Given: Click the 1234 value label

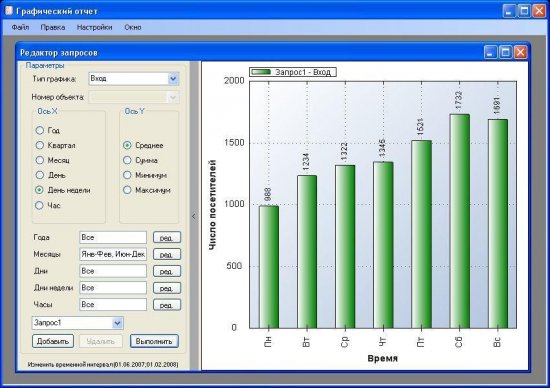Looking at the screenshot, I should pos(306,162).
